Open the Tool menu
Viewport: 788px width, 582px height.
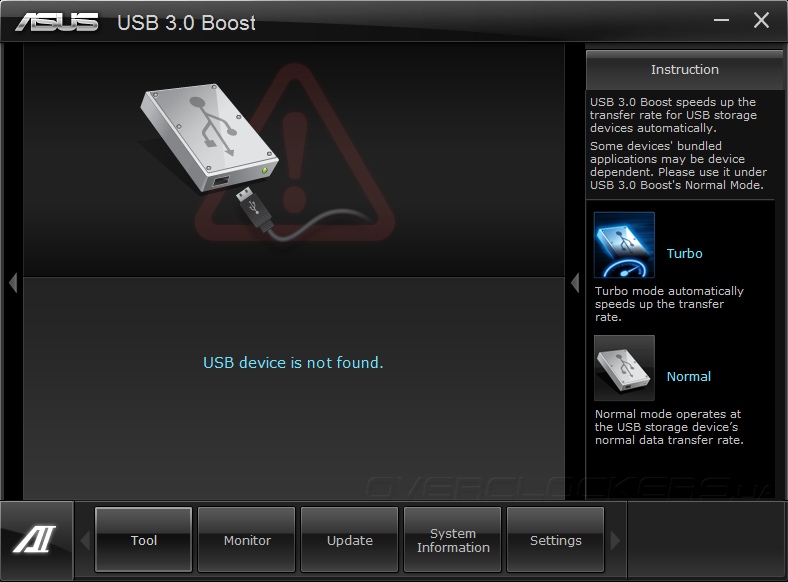click(144, 540)
